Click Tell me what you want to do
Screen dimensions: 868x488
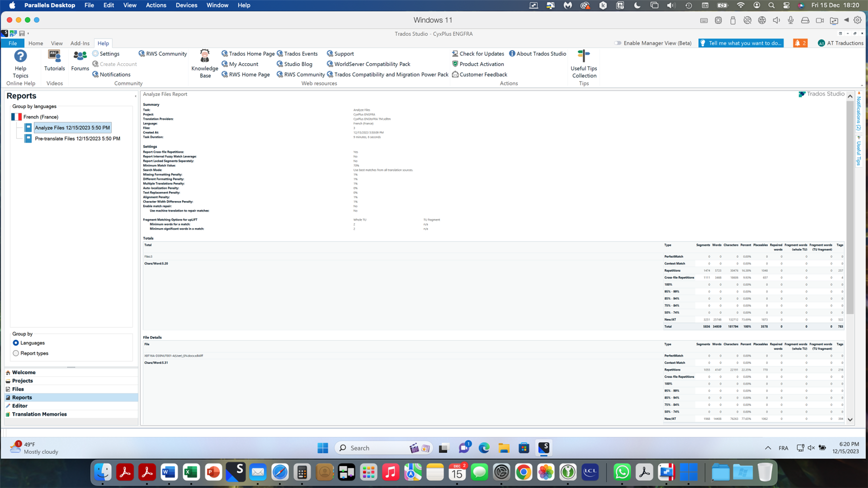coord(741,43)
